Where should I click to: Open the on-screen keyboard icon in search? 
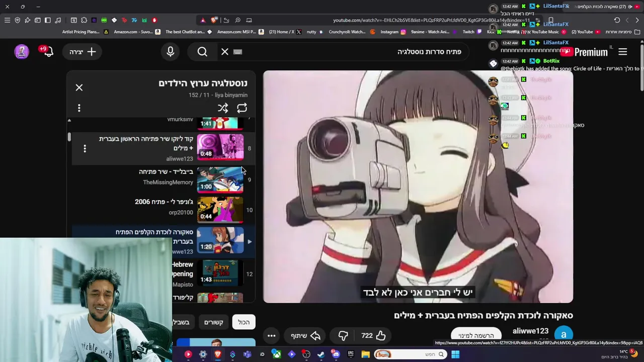(238, 51)
